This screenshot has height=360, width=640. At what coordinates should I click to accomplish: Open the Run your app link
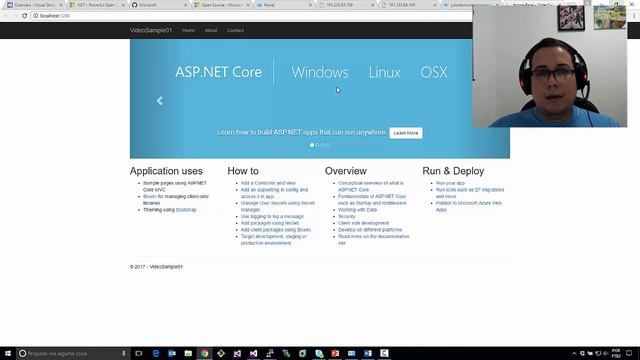point(450,183)
